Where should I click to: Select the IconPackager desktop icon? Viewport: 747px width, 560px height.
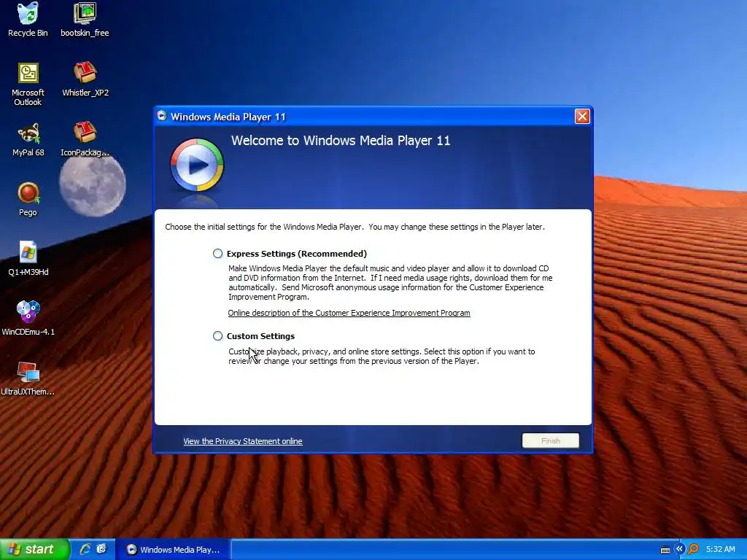(x=85, y=139)
